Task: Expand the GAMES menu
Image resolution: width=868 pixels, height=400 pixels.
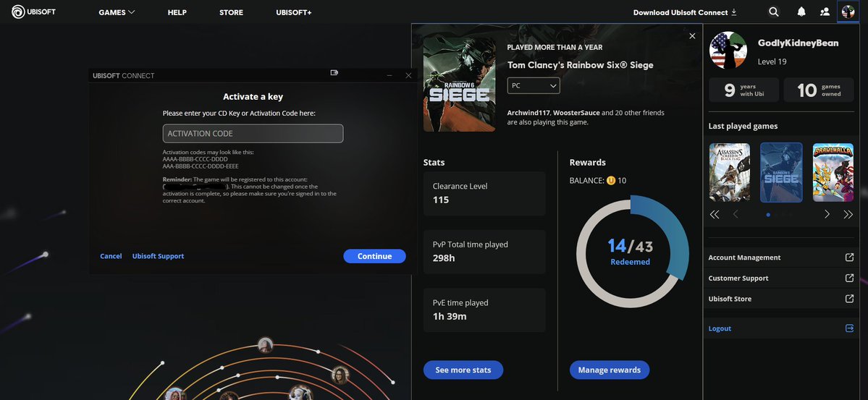Action: (x=117, y=12)
